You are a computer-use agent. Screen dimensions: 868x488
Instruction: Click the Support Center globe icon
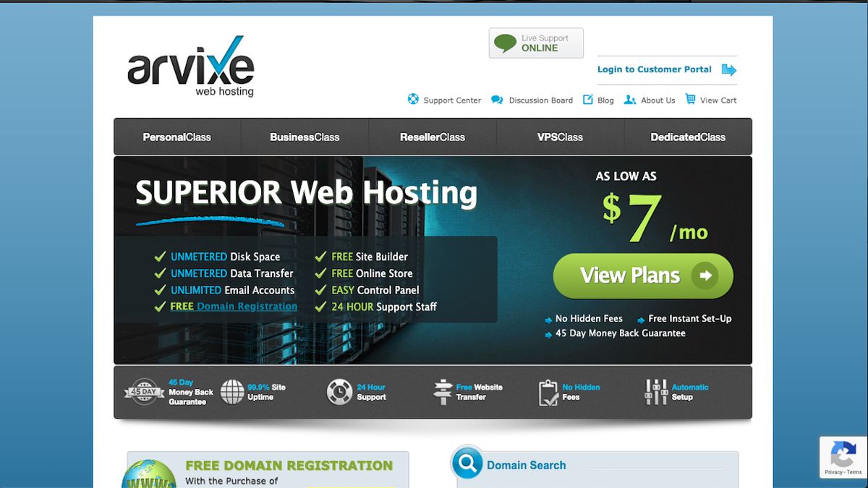pyautogui.click(x=413, y=100)
